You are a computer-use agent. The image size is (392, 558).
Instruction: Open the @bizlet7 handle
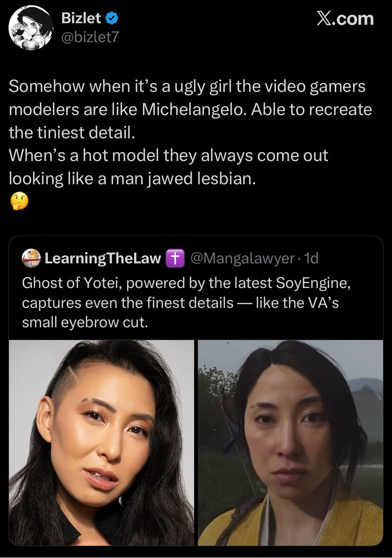pos(89,36)
